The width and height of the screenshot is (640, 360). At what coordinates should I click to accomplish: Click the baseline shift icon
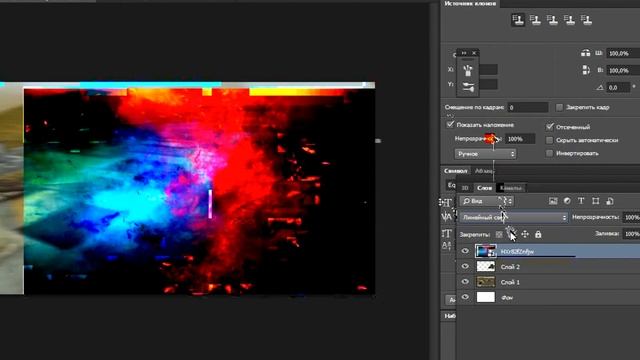pos(446,245)
